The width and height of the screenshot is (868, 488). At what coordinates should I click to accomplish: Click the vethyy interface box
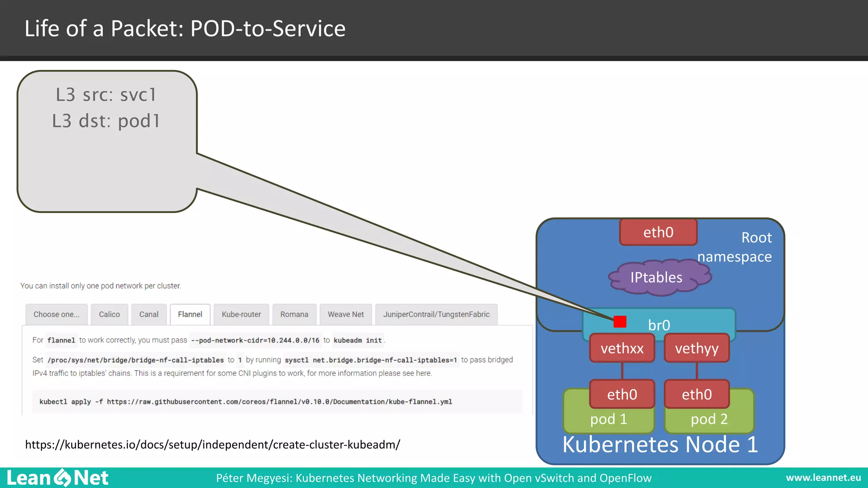pos(697,348)
